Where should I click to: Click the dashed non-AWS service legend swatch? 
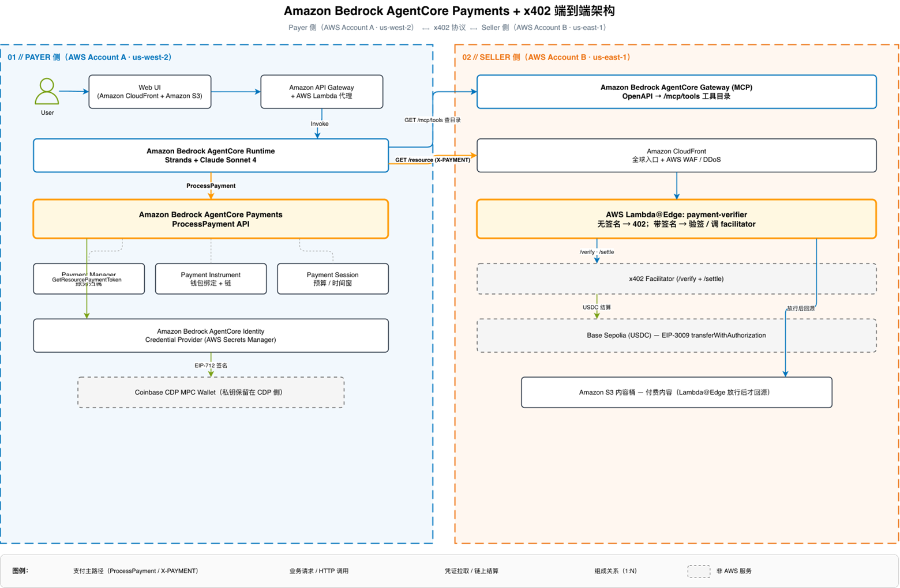point(699,571)
